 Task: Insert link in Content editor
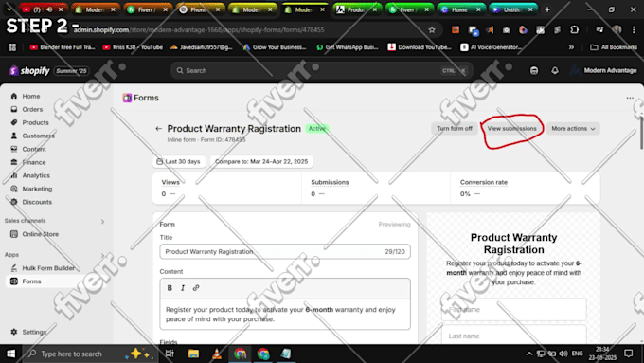tap(196, 288)
